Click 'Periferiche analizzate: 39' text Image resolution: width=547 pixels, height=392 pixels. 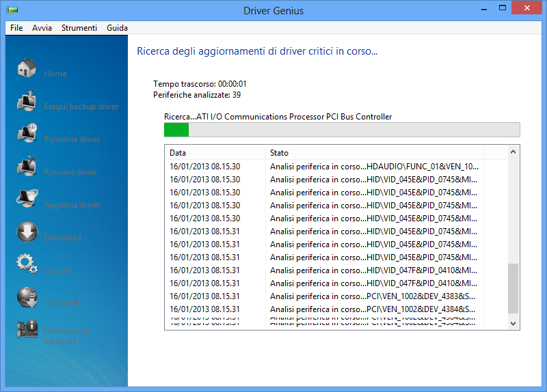197,95
